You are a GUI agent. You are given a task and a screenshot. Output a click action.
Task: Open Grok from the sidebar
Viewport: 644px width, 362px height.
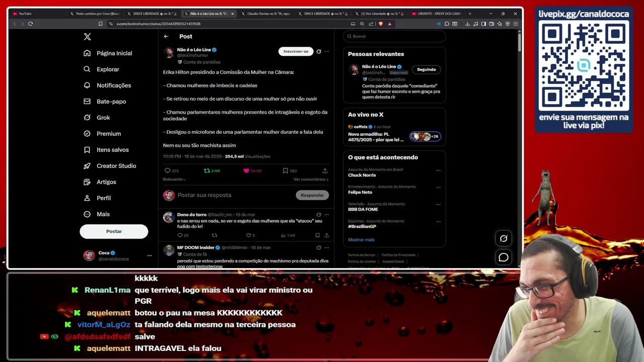click(97, 118)
